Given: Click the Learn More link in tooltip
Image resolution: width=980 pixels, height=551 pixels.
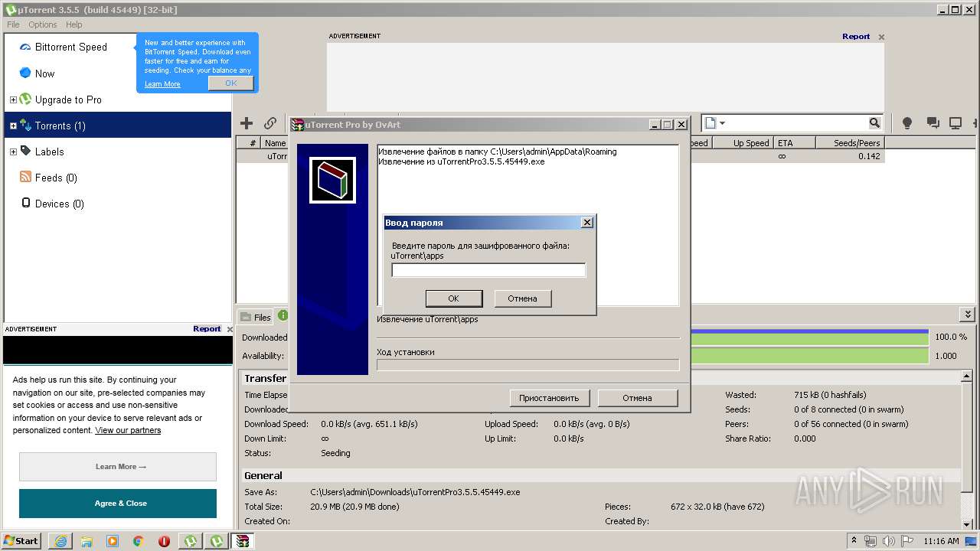Looking at the screenshot, I should pyautogui.click(x=162, y=84).
